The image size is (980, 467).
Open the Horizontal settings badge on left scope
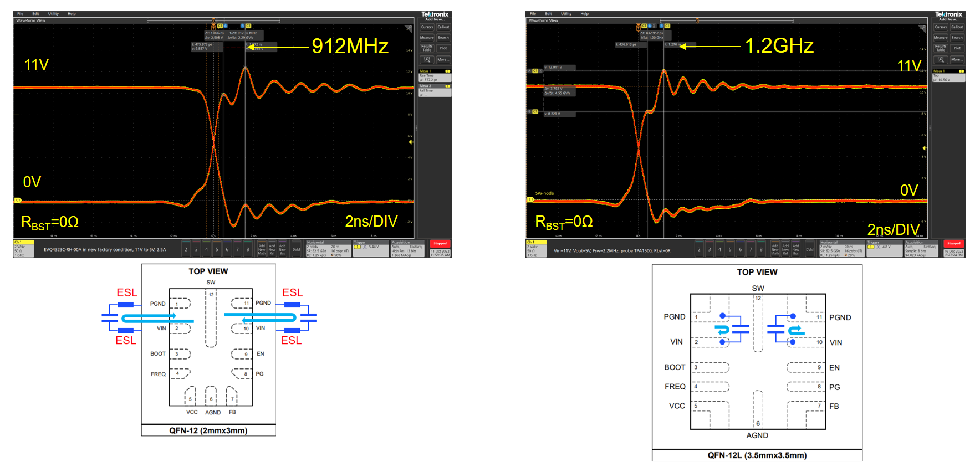[328, 249]
